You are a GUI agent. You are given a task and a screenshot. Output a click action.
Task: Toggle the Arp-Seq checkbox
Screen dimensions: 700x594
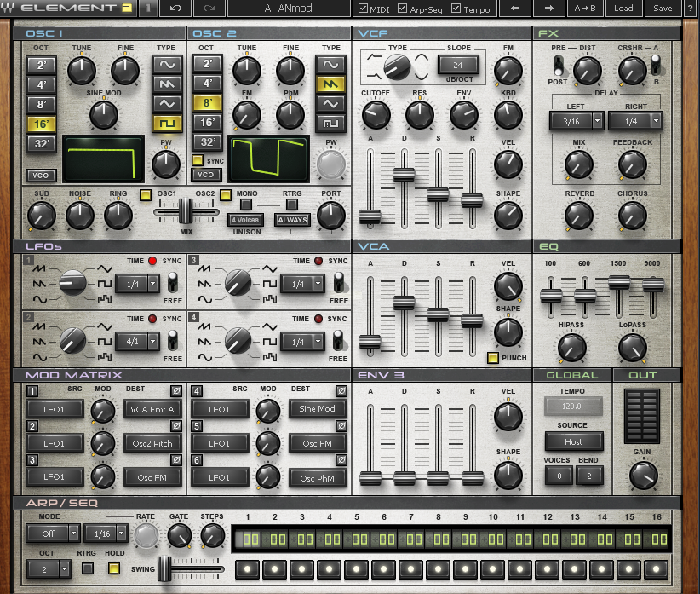pyautogui.click(x=402, y=9)
